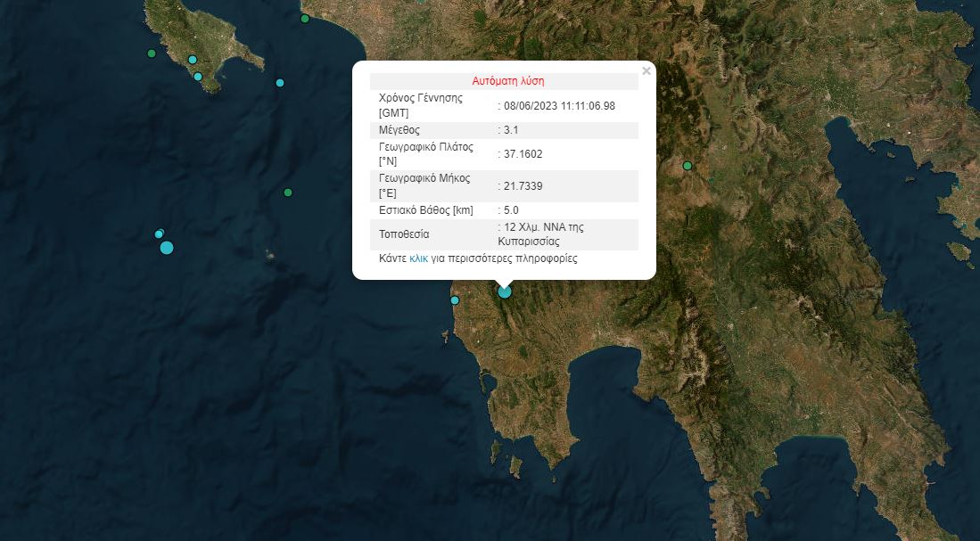Click the lower cyan marker near Zakynthos southern tip
This screenshot has width=980, height=541.
198,77
